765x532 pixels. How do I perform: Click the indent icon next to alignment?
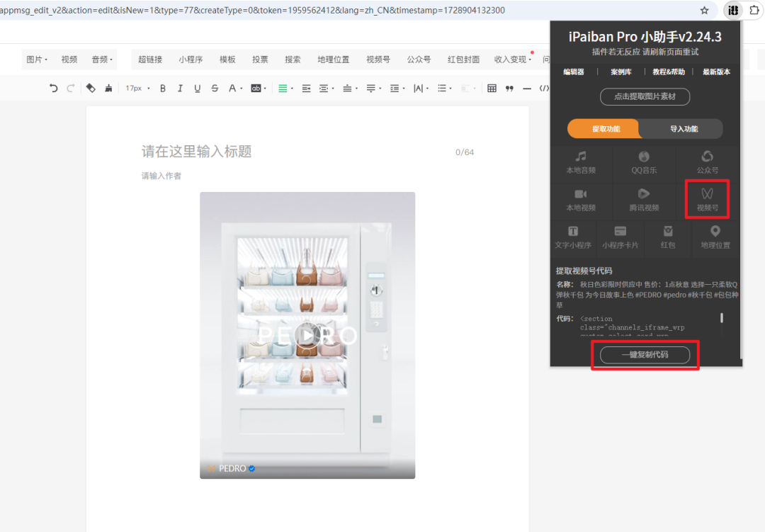(x=307, y=89)
